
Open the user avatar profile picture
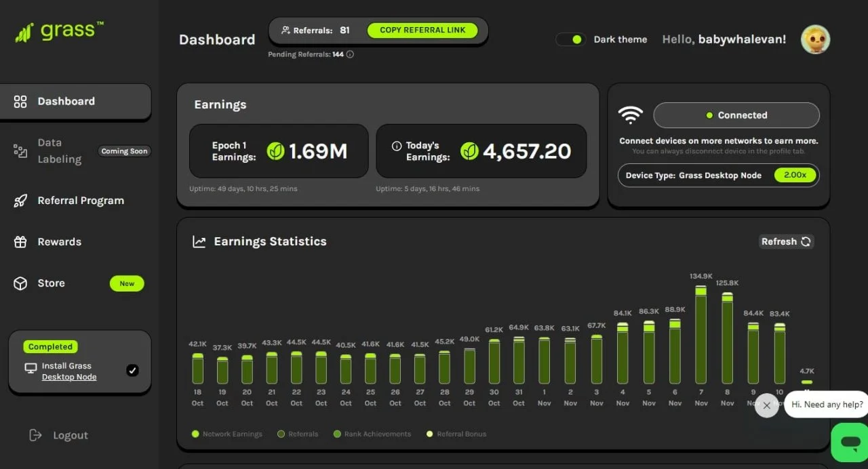(815, 39)
